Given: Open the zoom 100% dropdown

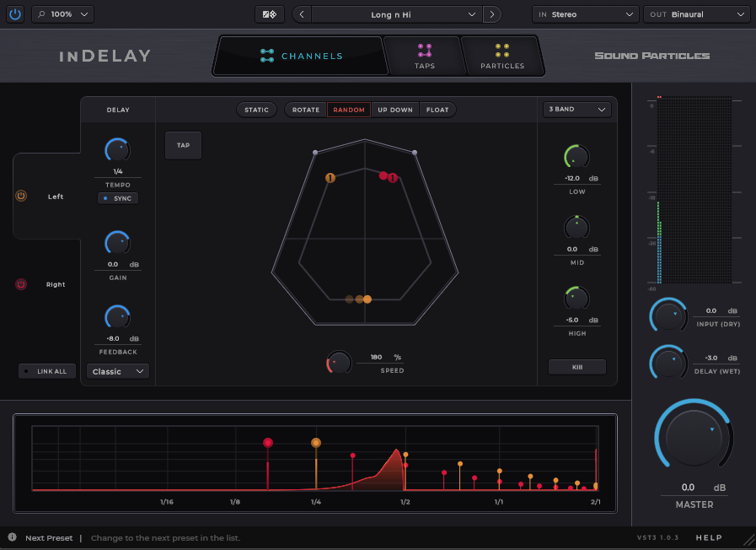Looking at the screenshot, I should tap(62, 14).
